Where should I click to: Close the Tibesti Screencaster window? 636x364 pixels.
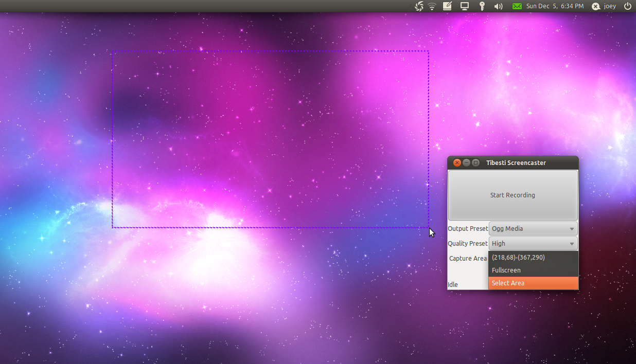click(x=457, y=163)
